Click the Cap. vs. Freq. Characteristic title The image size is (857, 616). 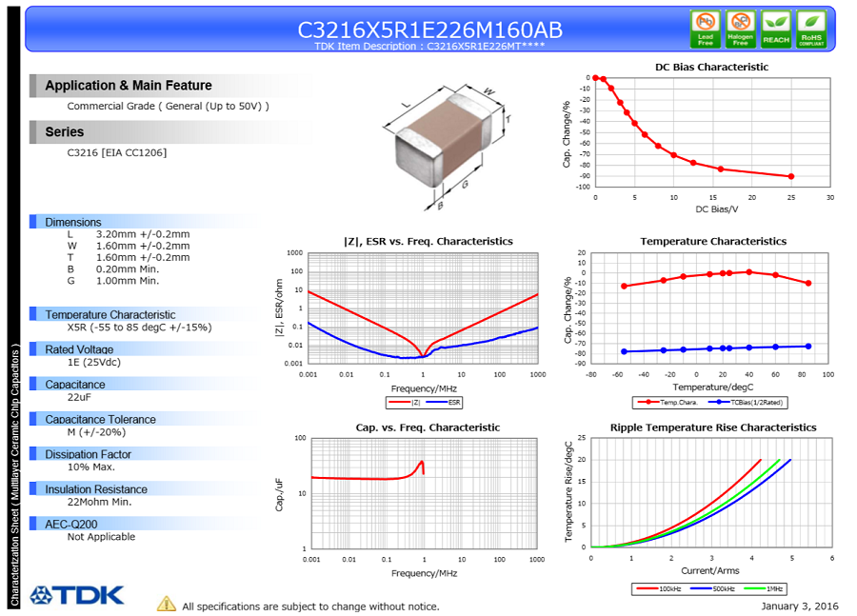pyautogui.click(x=428, y=427)
